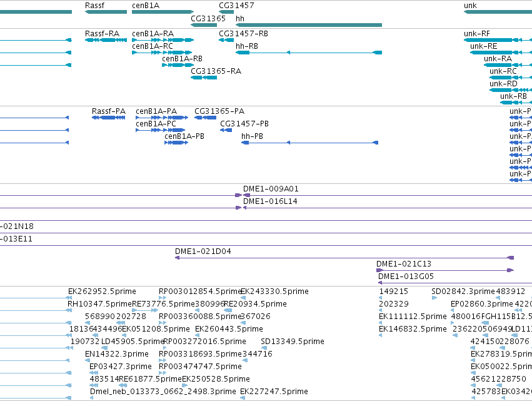The width and height of the screenshot is (532, 401).
Task: Select the CG31365-PA protein label
Action: (x=219, y=112)
